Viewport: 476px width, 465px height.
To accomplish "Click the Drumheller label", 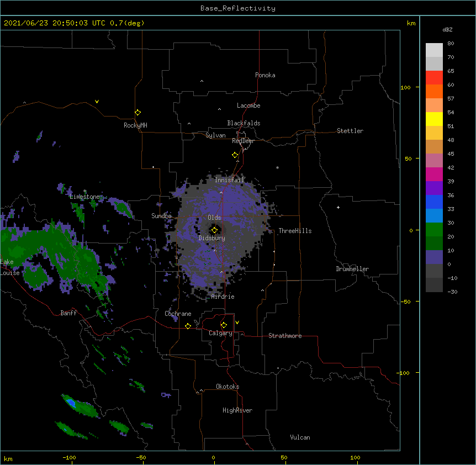I will tap(352, 269).
